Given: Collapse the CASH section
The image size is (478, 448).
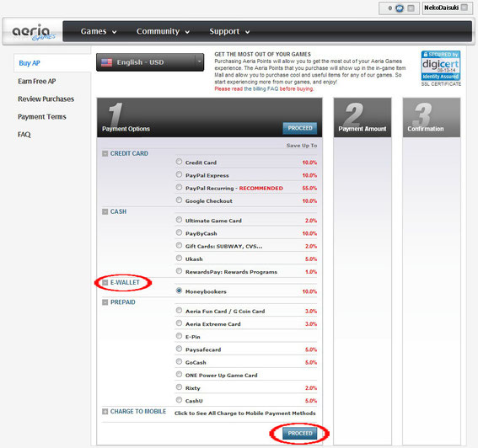Looking at the screenshot, I should tap(105, 211).
